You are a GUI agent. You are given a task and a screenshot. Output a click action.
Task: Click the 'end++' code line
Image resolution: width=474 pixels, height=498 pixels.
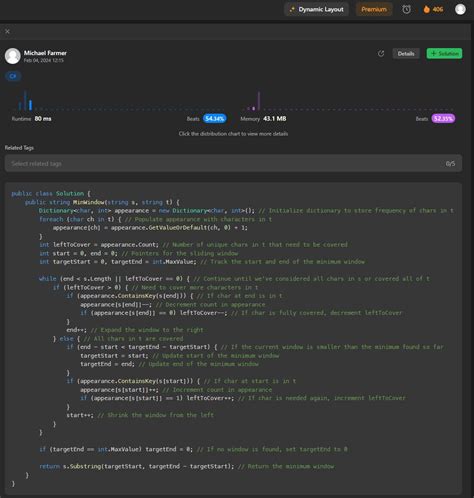(135, 330)
